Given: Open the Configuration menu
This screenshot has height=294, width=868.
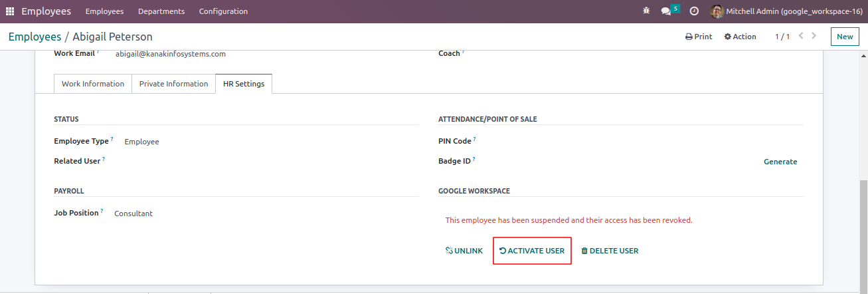Looking at the screenshot, I should coord(223,11).
